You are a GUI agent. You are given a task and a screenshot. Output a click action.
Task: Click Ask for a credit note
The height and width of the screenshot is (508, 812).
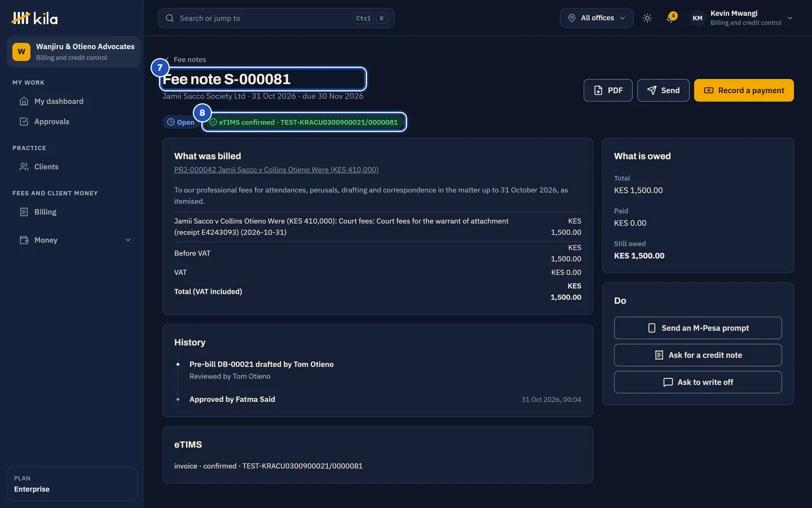tap(698, 355)
